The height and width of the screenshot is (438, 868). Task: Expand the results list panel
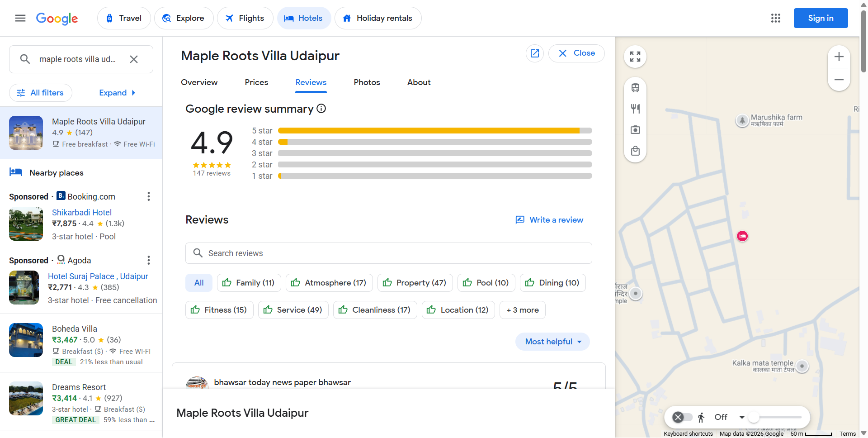(117, 93)
